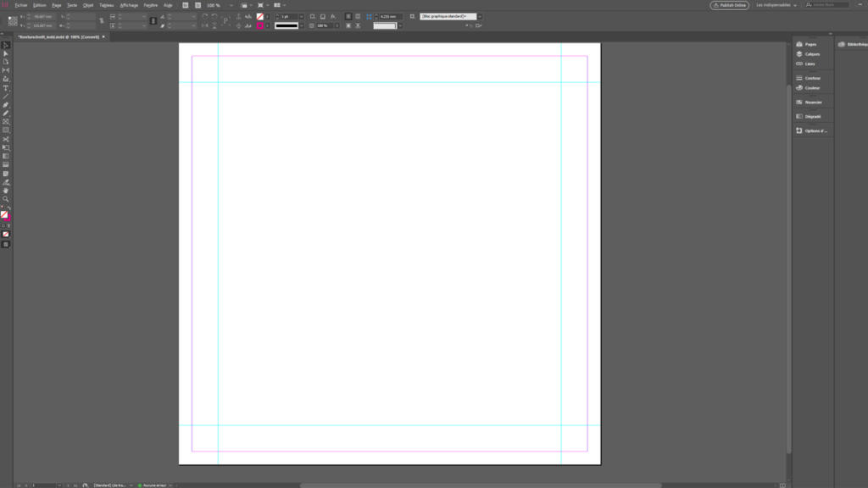Apply None button in toolbox

tap(6, 234)
